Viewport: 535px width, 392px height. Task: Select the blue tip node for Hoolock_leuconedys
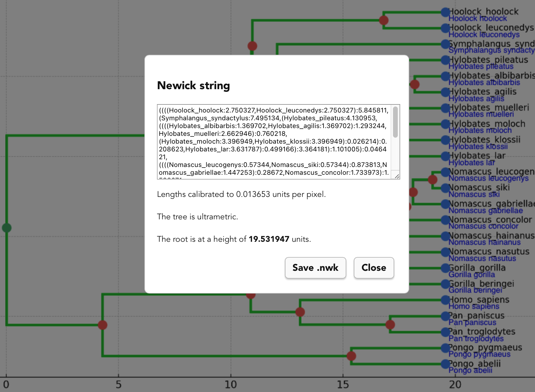click(x=445, y=28)
